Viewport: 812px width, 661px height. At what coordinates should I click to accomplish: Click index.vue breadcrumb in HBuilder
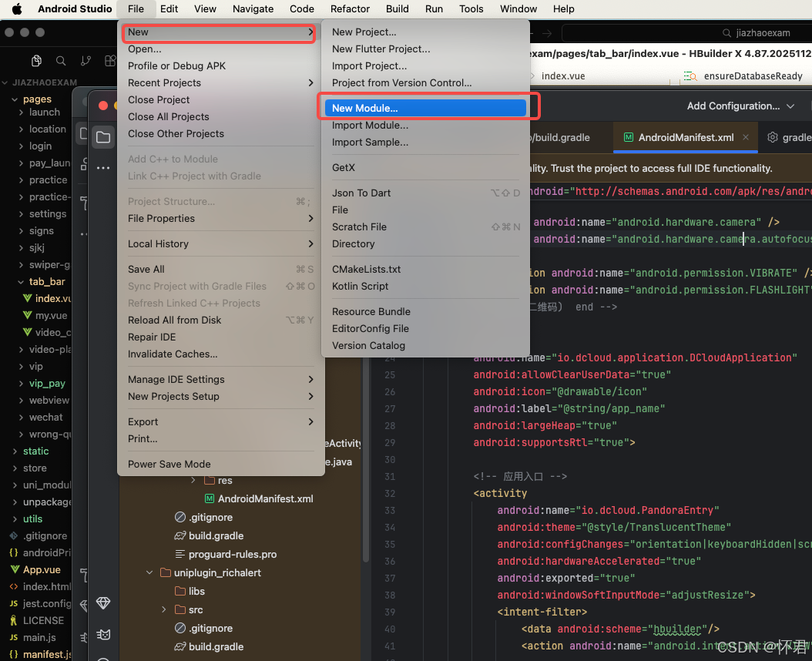pos(563,76)
